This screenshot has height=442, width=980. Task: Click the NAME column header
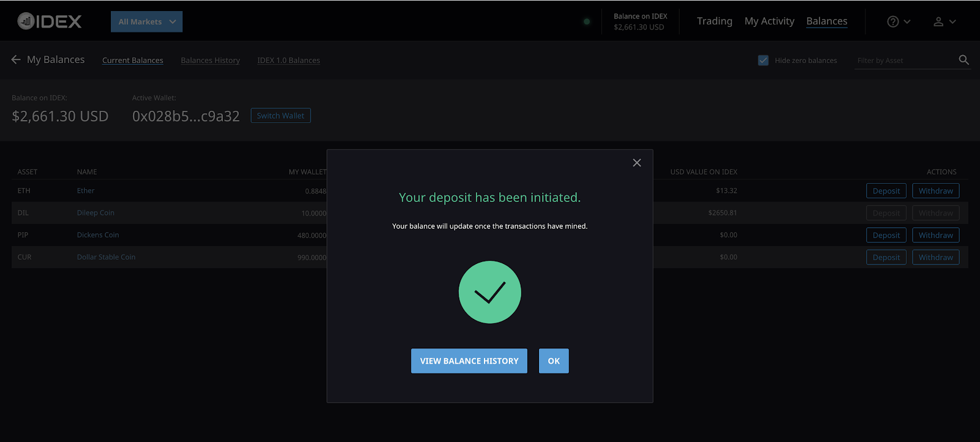(87, 172)
